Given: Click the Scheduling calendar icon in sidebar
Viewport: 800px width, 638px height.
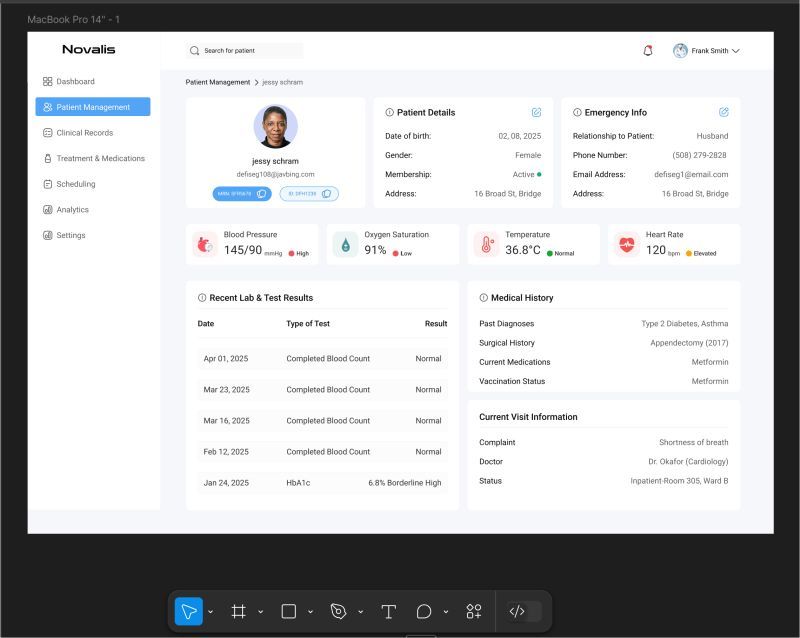Looking at the screenshot, I should click(x=47, y=184).
